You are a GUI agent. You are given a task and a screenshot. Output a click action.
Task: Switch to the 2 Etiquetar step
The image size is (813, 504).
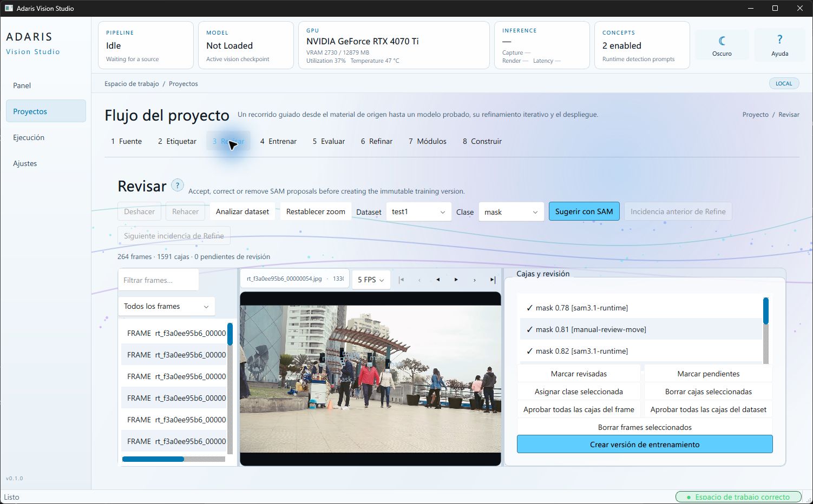click(177, 141)
